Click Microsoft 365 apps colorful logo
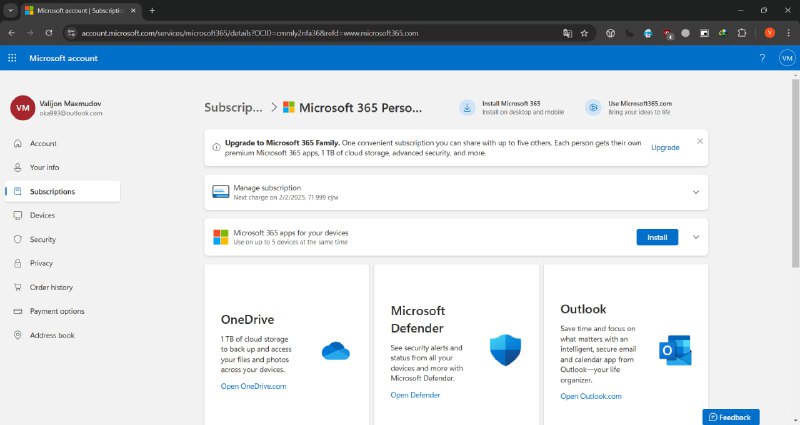The image size is (800, 425). 220,237
